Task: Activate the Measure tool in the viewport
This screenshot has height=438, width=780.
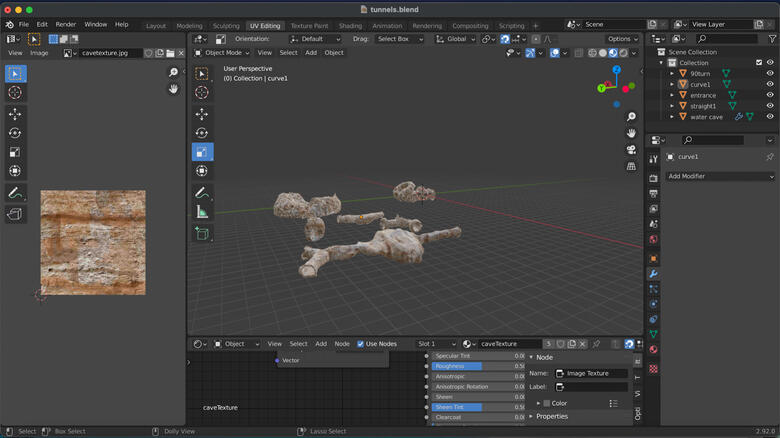Action: 202,212
